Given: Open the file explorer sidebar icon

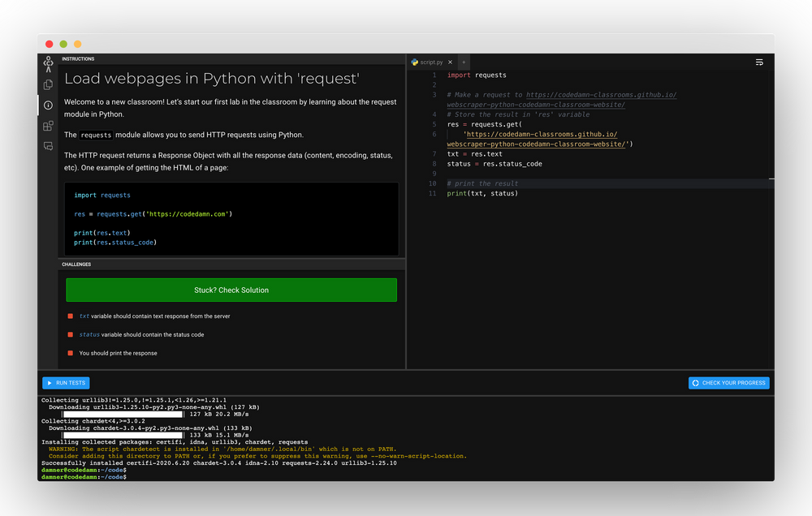Looking at the screenshot, I should (48, 84).
